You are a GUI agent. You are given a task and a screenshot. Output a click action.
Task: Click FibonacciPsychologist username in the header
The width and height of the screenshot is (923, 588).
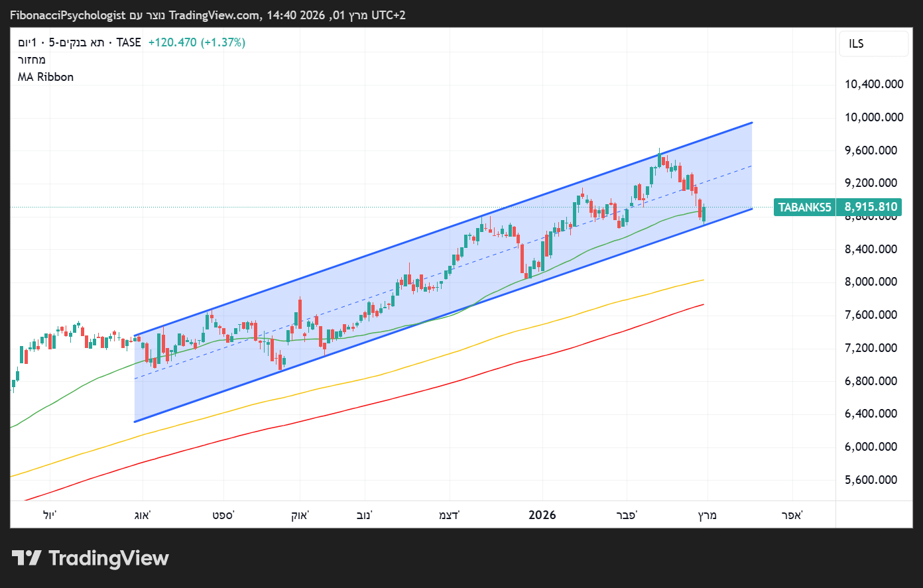tap(68, 15)
